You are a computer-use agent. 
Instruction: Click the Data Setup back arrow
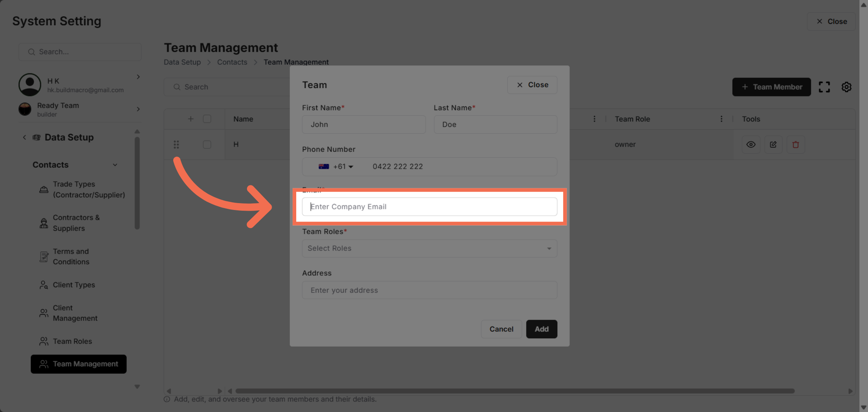(x=24, y=137)
